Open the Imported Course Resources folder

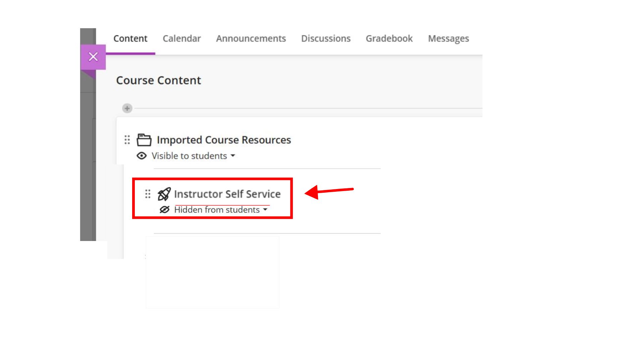(x=224, y=140)
